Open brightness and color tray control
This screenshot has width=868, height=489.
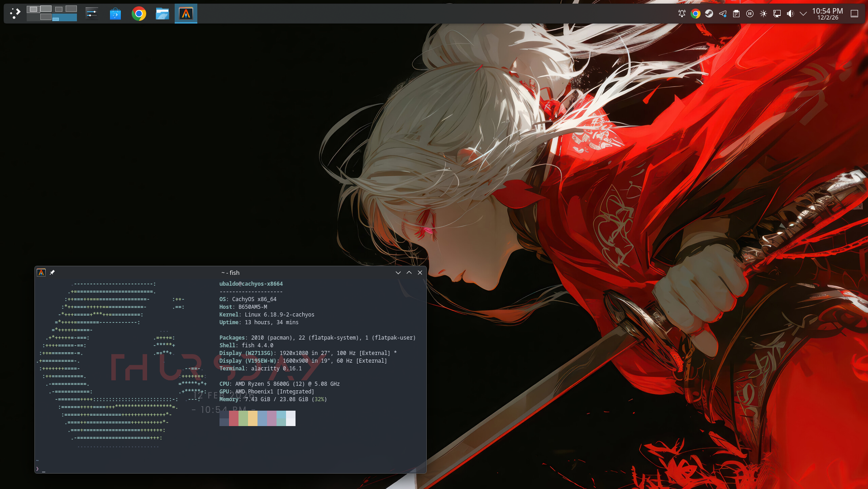[x=763, y=14]
